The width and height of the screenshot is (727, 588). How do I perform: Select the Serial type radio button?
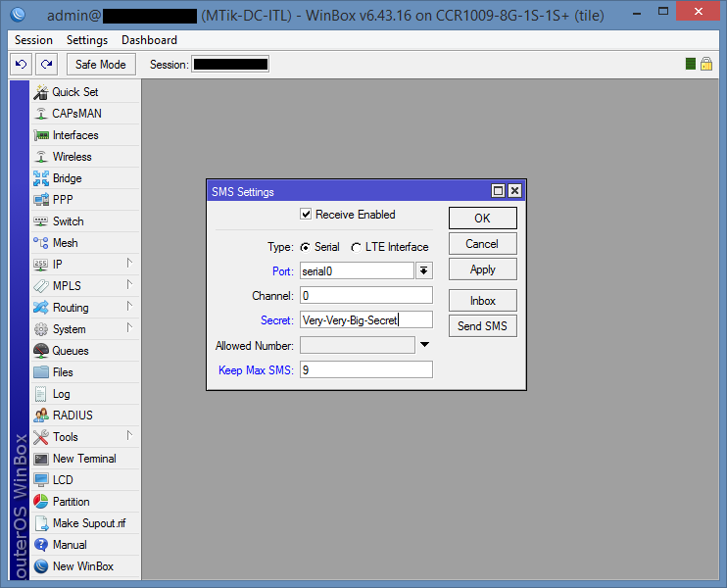coord(305,247)
